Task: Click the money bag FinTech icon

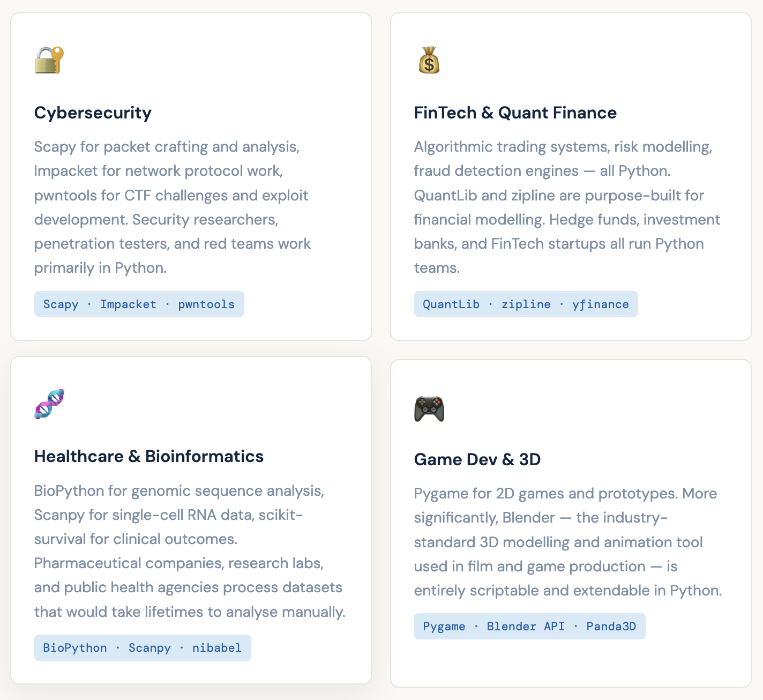Action: pyautogui.click(x=429, y=61)
